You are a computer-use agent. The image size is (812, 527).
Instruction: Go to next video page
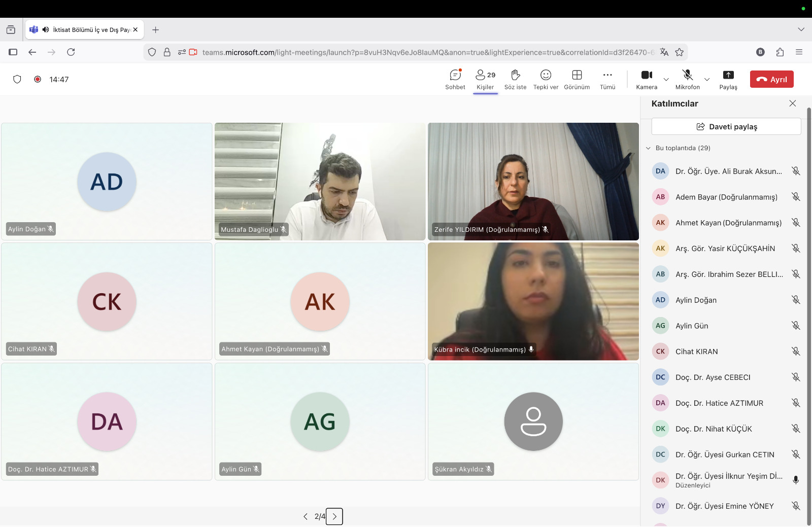[334, 516]
